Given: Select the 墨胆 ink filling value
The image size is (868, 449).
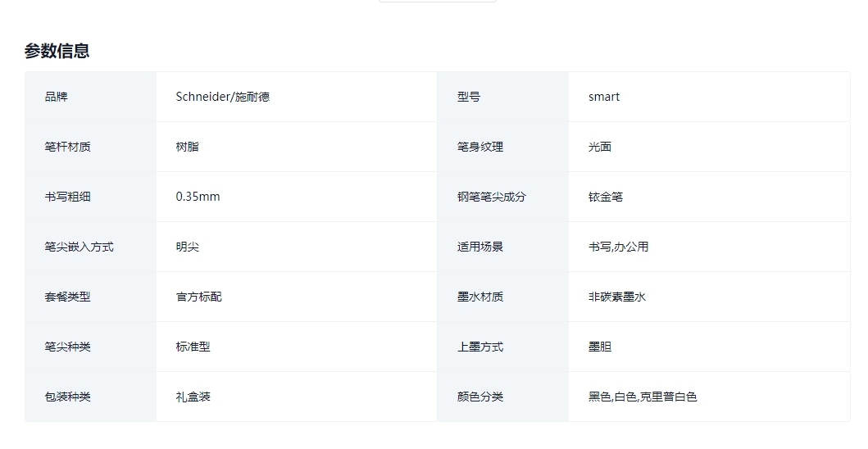Looking at the screenshot, I should [x=599, y=347].
